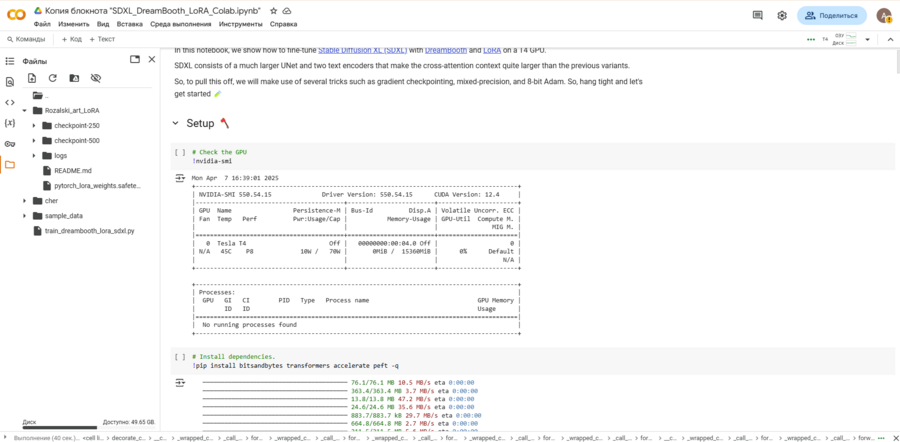Select train_dreambooth_lora_sdxl.py file
The width and height of the screenshot is (900, 442).
click(x=90, y=231)
